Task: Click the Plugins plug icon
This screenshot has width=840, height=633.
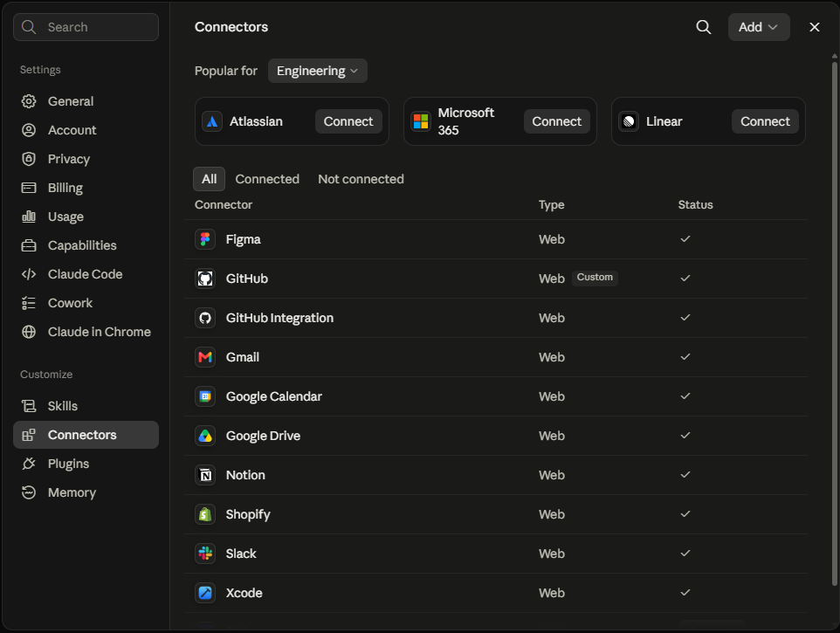Action: click(x=29, y=464)
